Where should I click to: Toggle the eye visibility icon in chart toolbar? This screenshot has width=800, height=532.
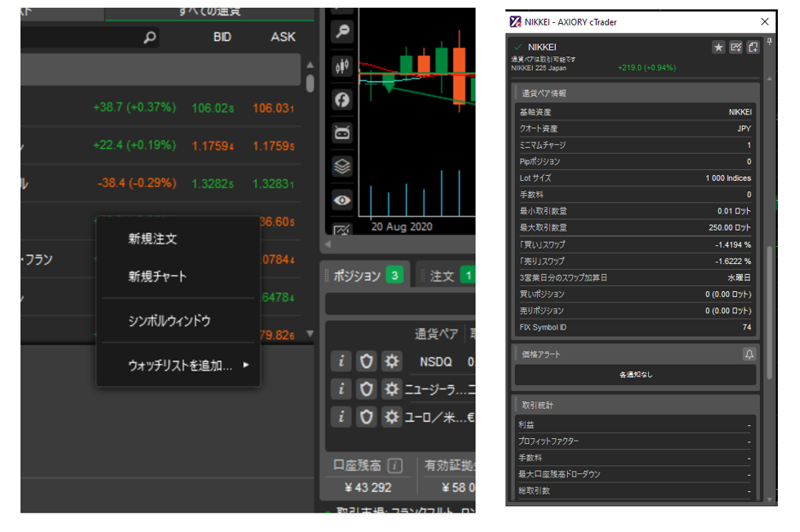[x=342, y=201]
